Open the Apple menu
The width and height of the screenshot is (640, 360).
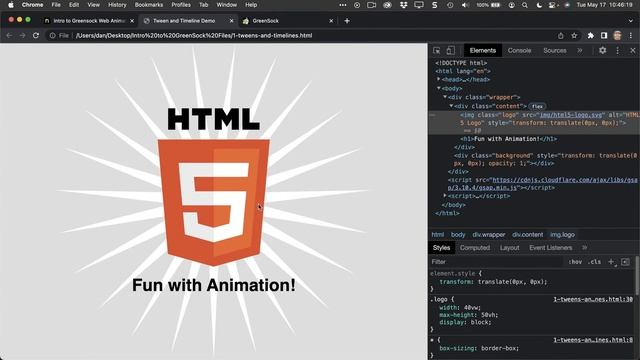(11, 5)
